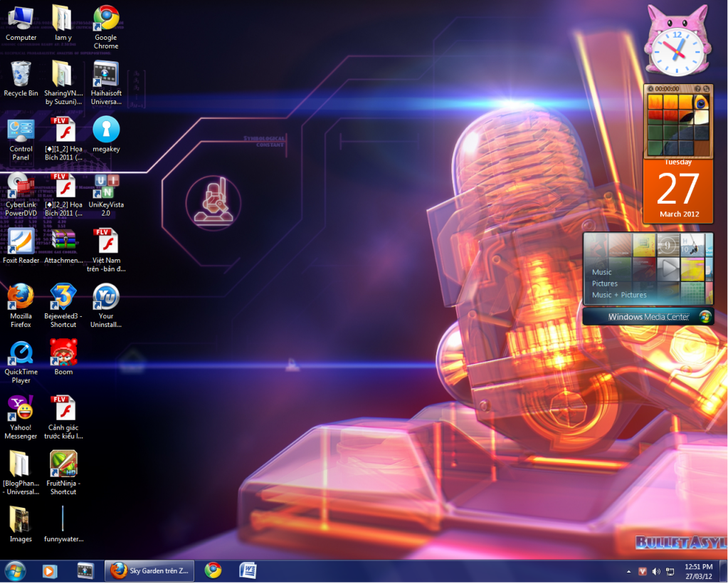
Task: Open Google Chrome desktop shortcut
Action: point(106,19)
